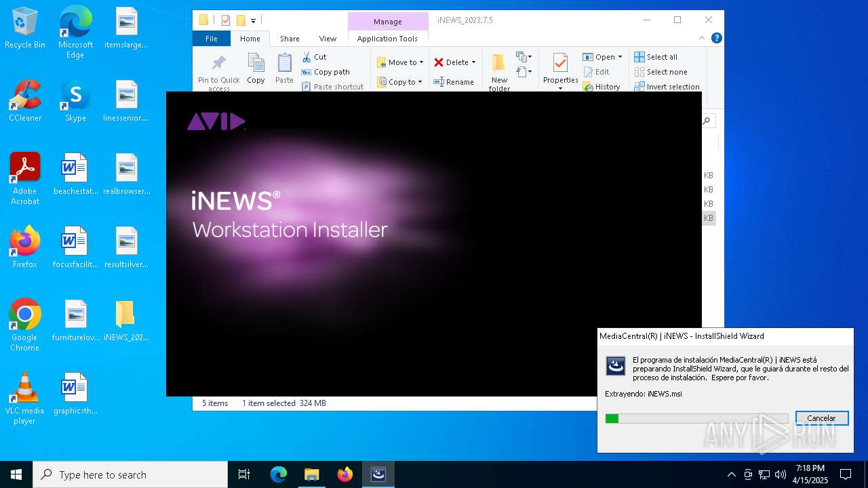This screenshot has height=488, width=868.
Task: Click InstallShield installer taskbar button
Action: [x=378, y=474]
